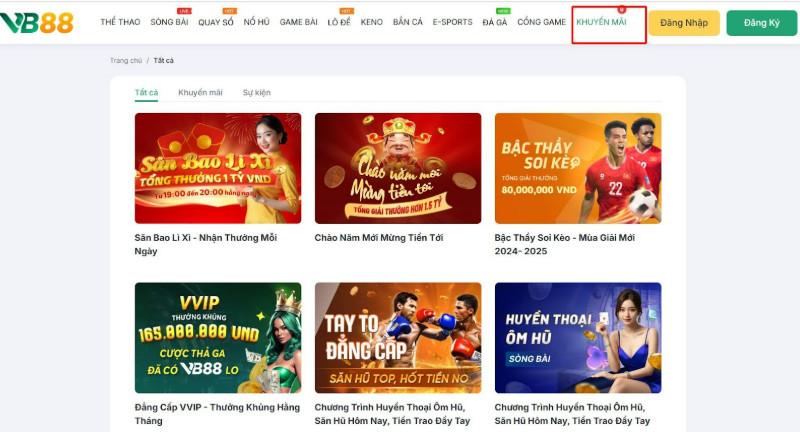Image resolution: width=800 pixels, height=432 pixels.
Task: Switch to the Tất cả tab
Action: (x=146, y=93)
